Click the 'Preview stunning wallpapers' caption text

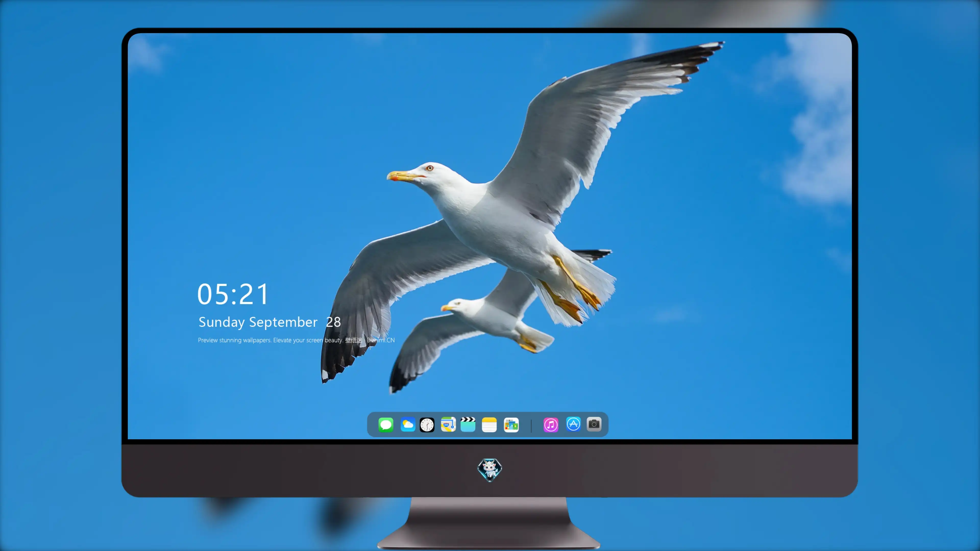pos(296,340)
